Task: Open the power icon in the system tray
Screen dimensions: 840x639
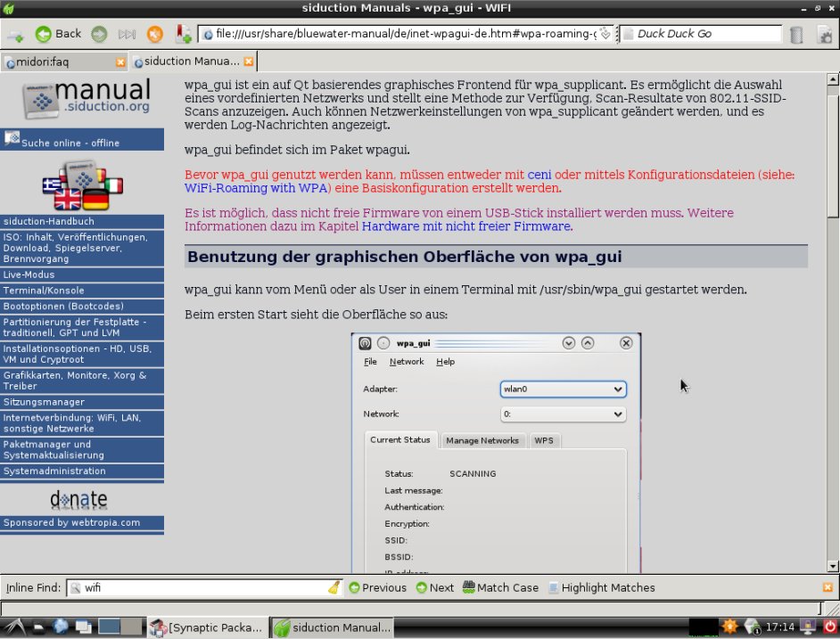Action: 830,627
